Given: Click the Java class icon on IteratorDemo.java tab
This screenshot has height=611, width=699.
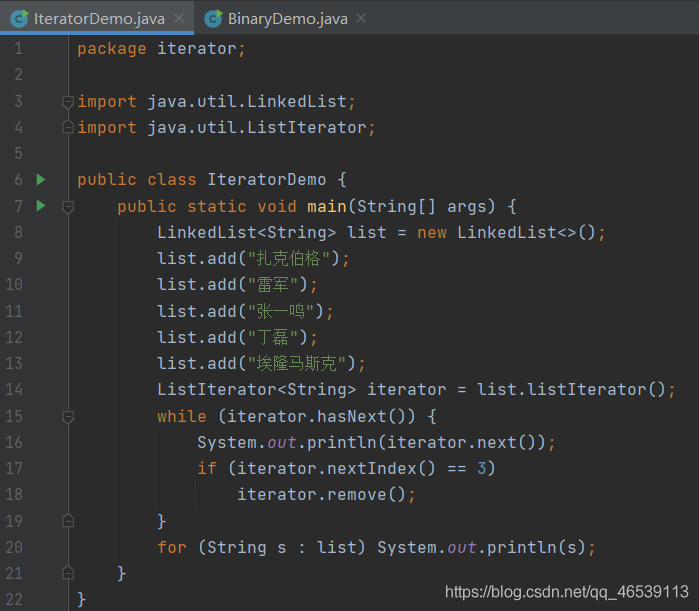Looking at the screenshot, I should (20, 18).
